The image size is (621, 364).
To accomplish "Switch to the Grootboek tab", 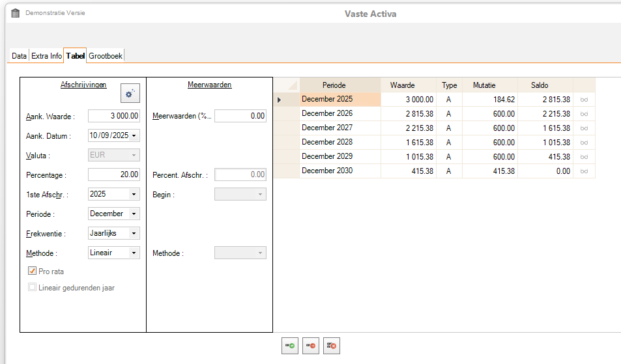I will click(106, 56).
